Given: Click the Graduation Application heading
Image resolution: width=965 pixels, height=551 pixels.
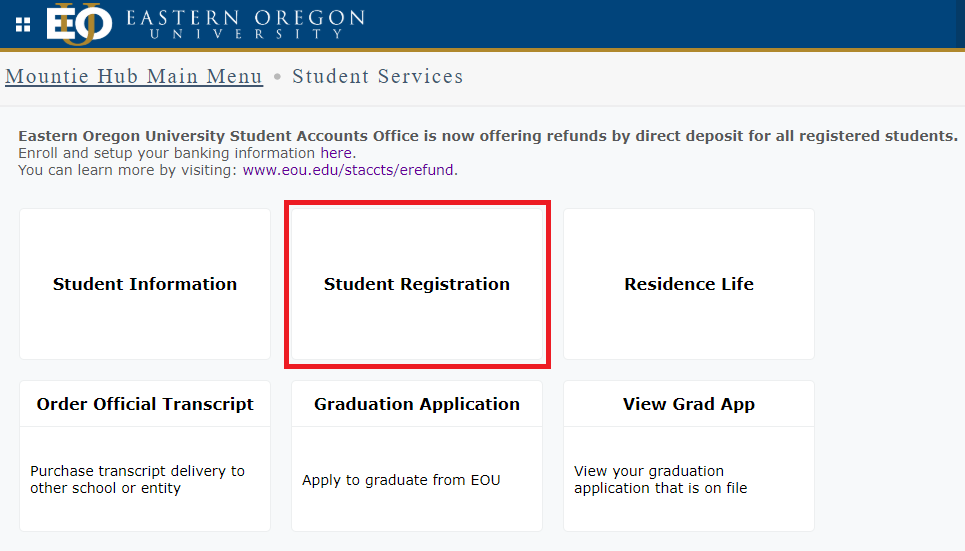Looking at the screenshot, I should [x=417, y=404].
